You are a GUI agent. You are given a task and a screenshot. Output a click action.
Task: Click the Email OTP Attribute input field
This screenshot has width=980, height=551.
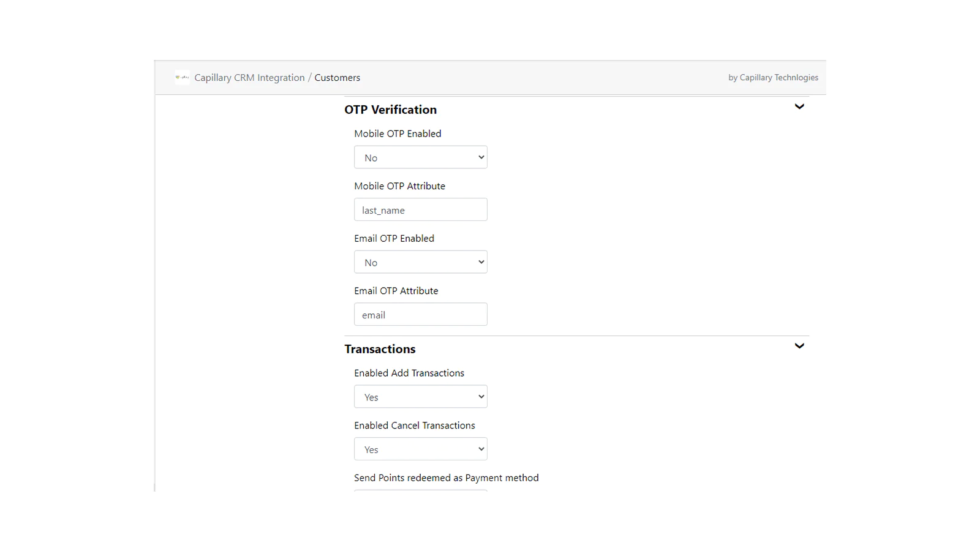tap(421, 314)
